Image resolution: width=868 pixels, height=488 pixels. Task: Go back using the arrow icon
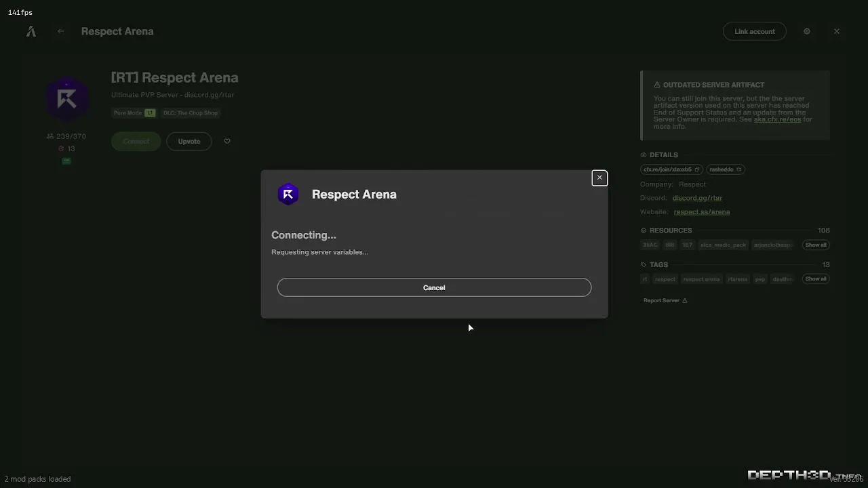pyautogui.click(x=61, y=31)
